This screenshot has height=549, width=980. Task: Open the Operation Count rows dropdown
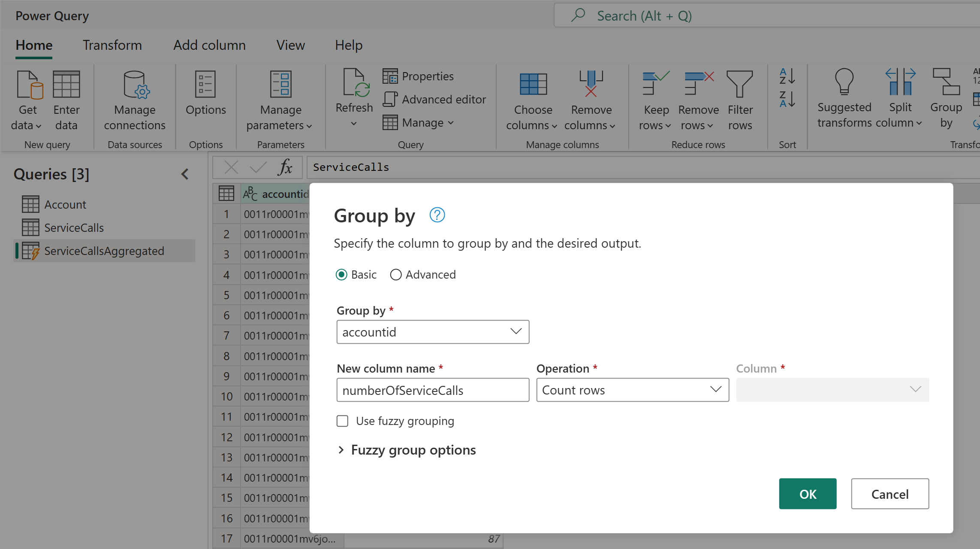[632, 390]
